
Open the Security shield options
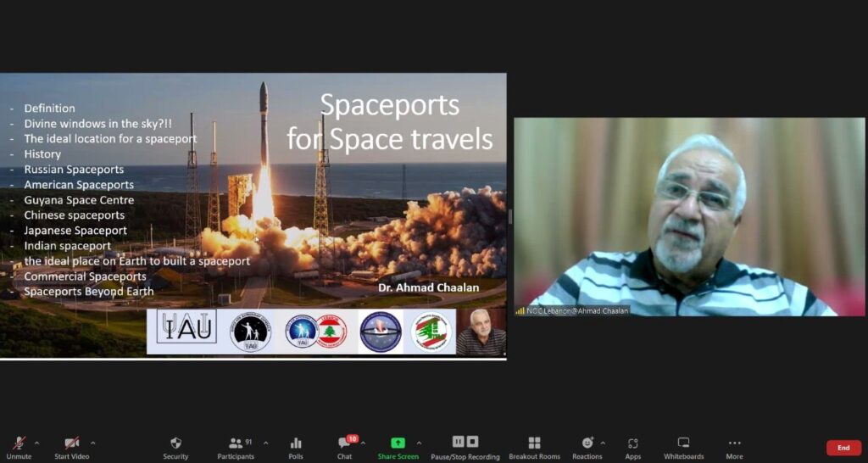(175, 448)
